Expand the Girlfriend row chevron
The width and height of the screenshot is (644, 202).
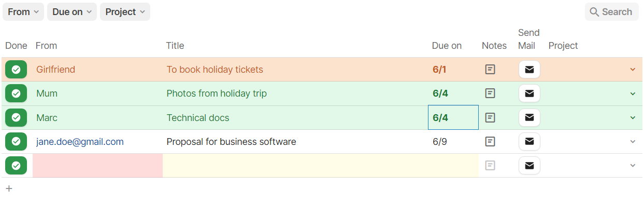(633, 70)
